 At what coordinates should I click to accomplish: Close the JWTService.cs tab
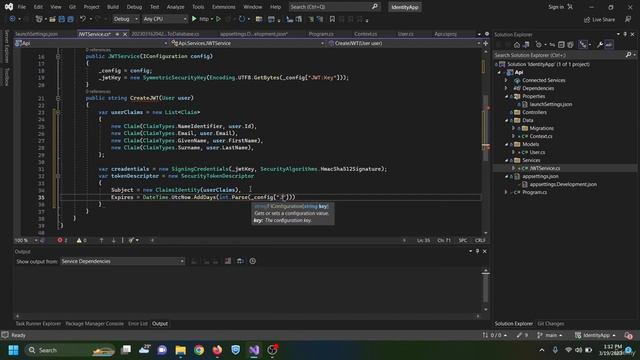[x=125, y=34]
